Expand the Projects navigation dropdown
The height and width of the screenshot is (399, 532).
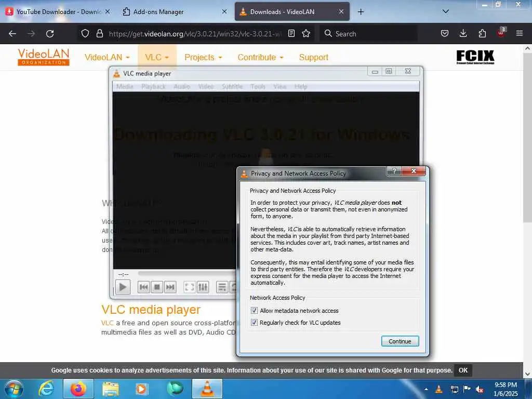pyautogui.click(x=203, y=57)
